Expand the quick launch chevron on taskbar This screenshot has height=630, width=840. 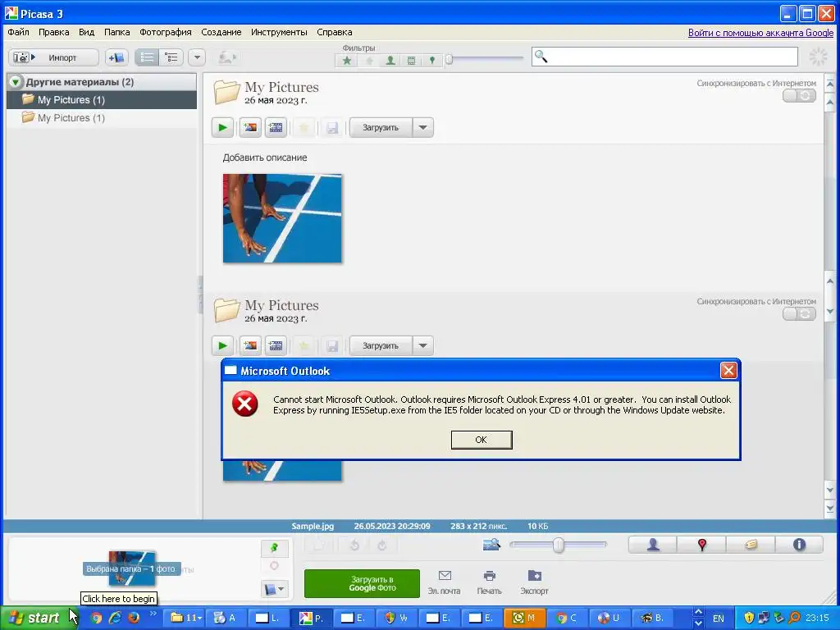click(153, 614)
